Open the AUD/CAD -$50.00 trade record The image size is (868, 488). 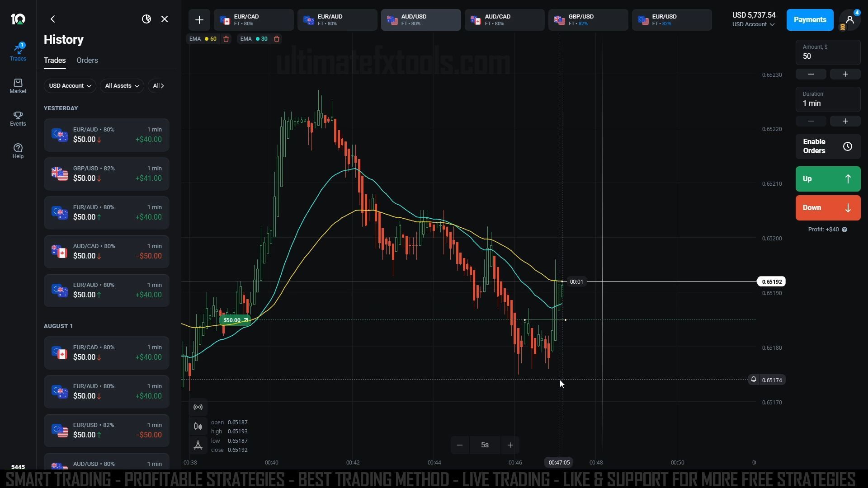[x=107, y=252]
